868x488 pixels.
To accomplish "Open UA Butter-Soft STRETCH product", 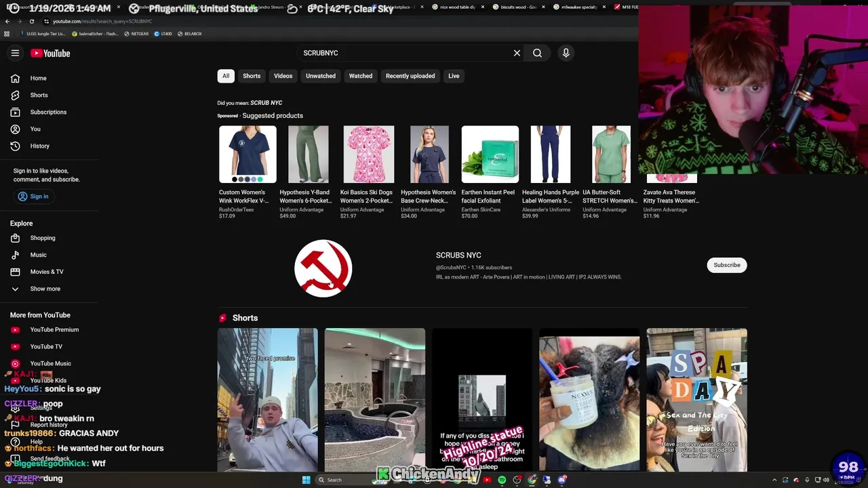I will click(x=610, y=172).
